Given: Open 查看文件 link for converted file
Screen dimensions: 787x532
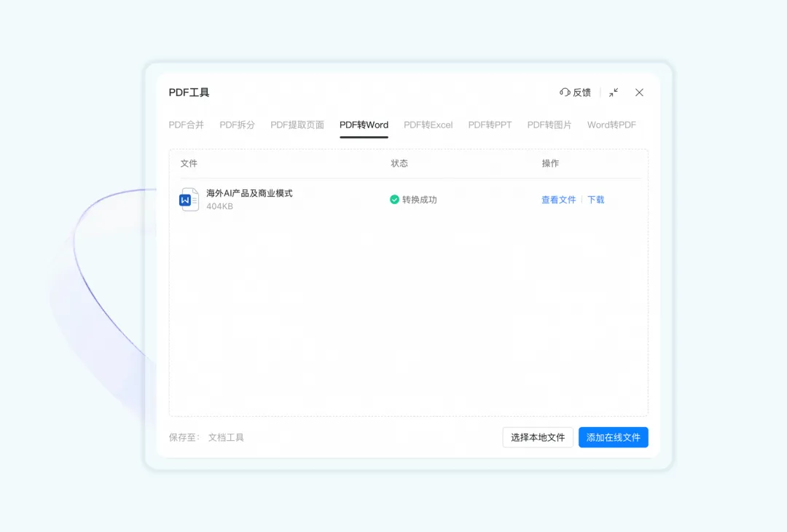Looking at the screenshot, I should point(559,200).
